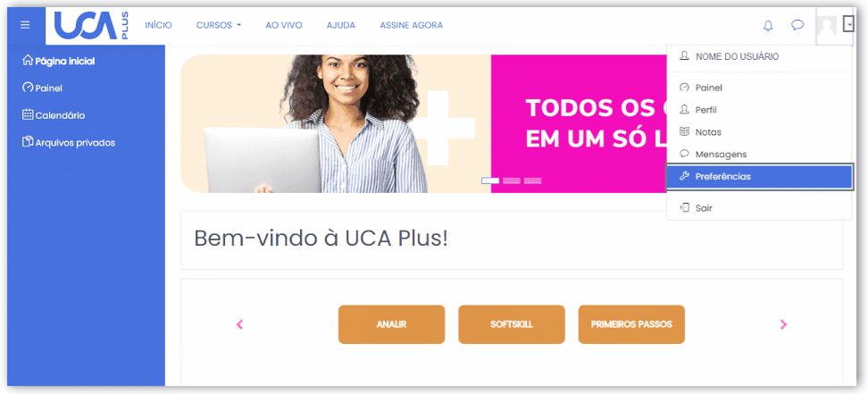
Task: Open the Ajuda link
Action: 341,26
